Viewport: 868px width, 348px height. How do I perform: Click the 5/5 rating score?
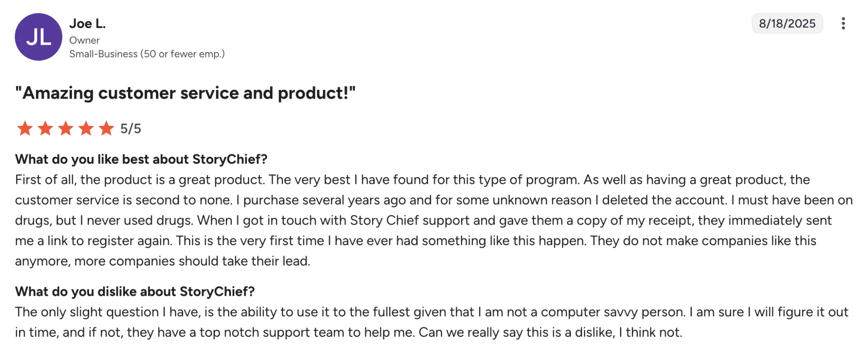(131, 129)
